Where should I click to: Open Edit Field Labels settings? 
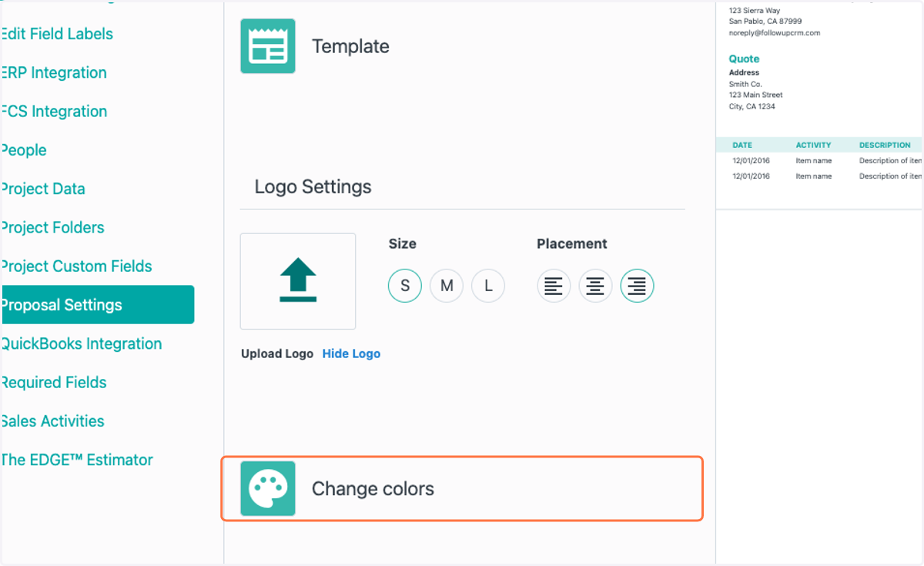57,34
